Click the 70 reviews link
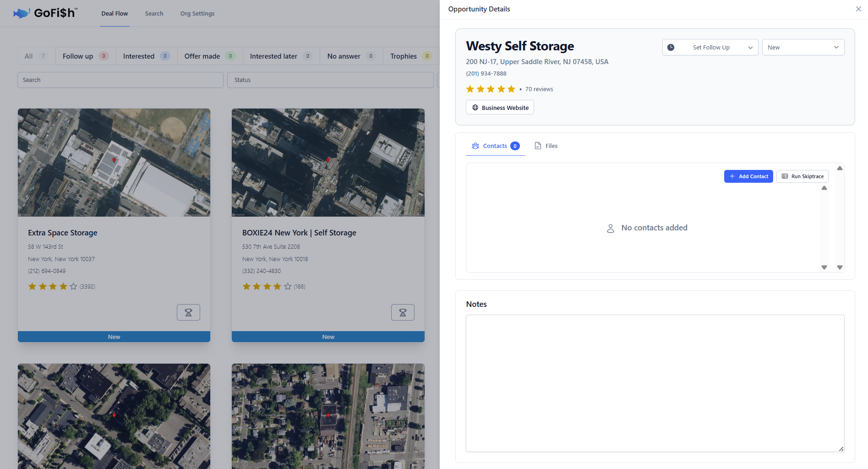Viewport: 868px width, 469px height. (539, 89)
